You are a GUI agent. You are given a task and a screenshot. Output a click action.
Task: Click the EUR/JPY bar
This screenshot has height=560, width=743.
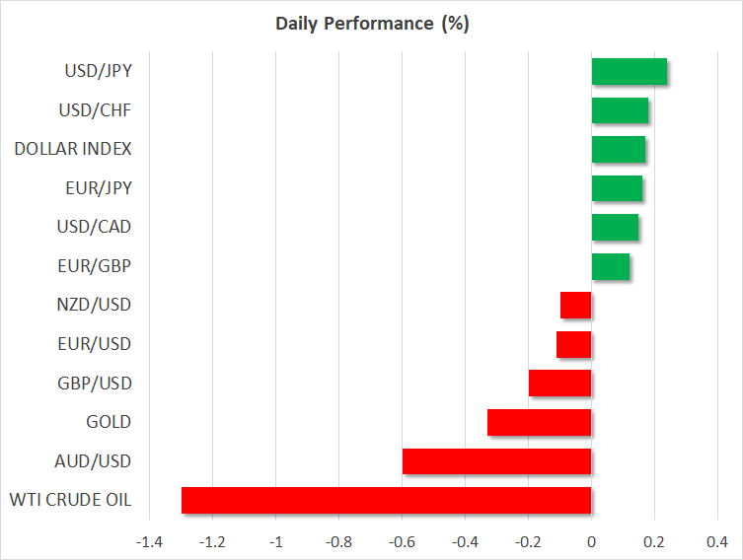(617, 188)
